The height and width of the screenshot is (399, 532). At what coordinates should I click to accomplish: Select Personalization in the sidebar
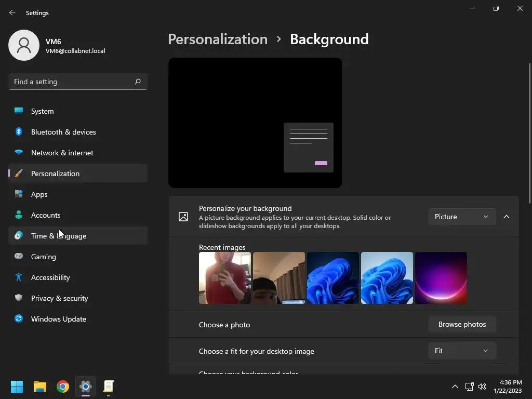[x=78, y=174]
